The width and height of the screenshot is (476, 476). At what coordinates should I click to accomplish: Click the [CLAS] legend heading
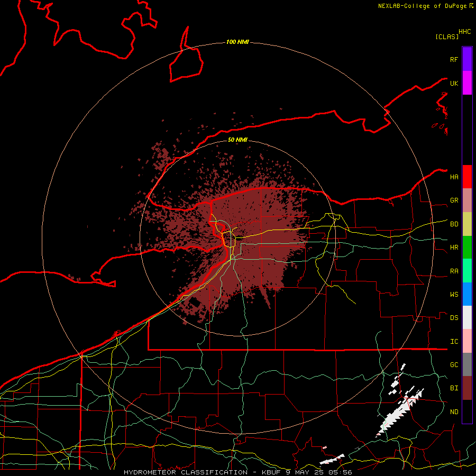coord(447,36)
